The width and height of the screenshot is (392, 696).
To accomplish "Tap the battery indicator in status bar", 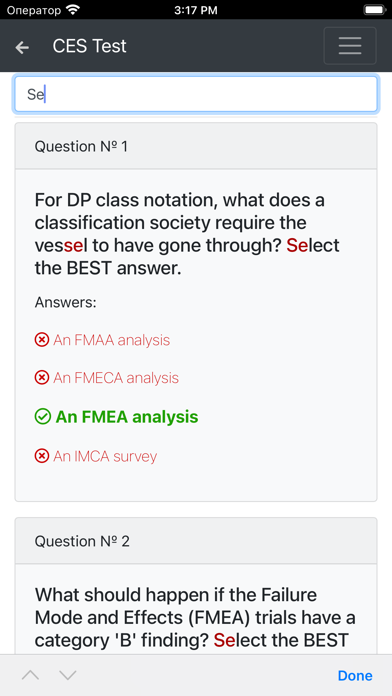I will (375, 9).
